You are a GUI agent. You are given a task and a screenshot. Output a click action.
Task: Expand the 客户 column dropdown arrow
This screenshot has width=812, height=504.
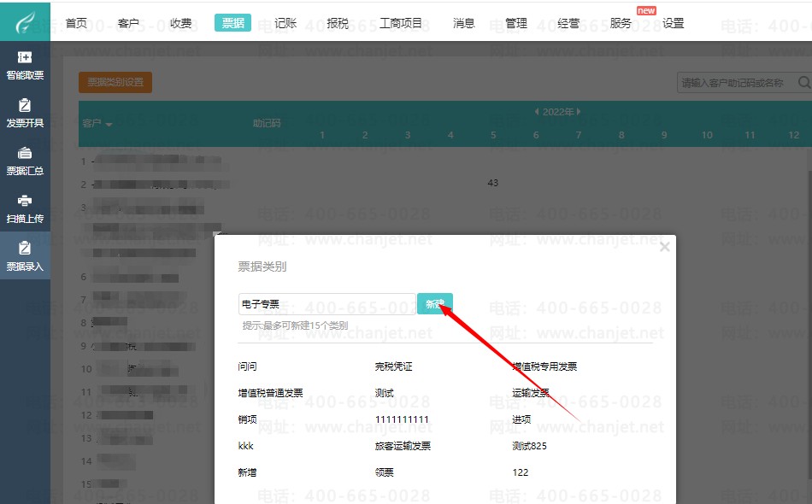pyautogui.click(x=109, y=124)
